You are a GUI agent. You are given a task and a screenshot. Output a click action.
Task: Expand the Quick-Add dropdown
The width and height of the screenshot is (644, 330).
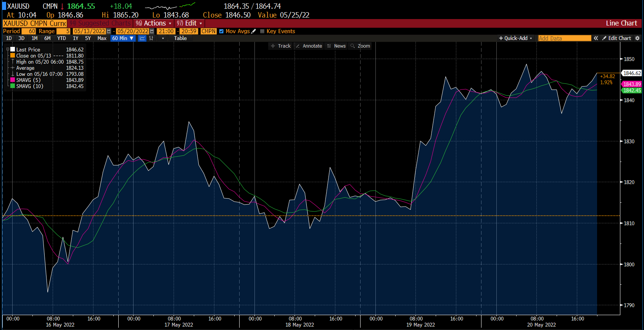515,38
